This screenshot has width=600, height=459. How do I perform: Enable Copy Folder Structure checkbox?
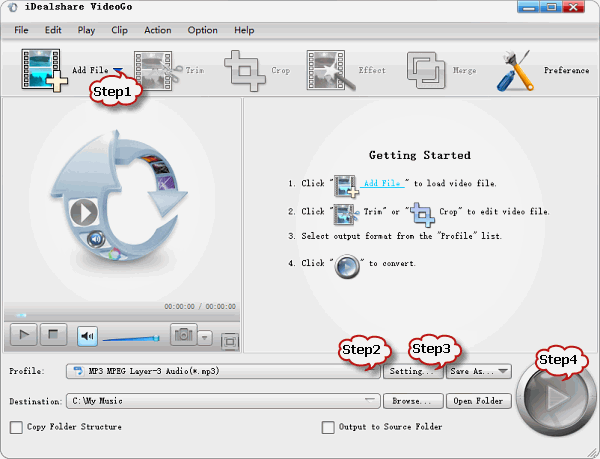16,427
